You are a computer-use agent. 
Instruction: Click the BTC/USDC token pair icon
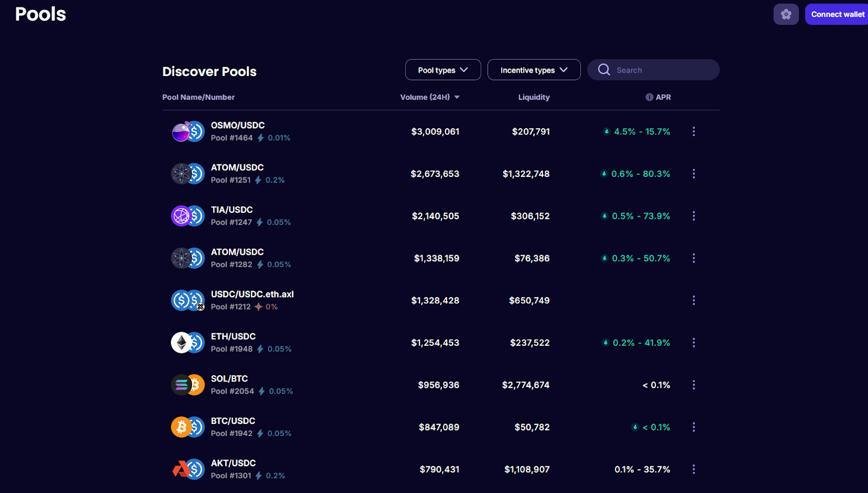[188, 427]
